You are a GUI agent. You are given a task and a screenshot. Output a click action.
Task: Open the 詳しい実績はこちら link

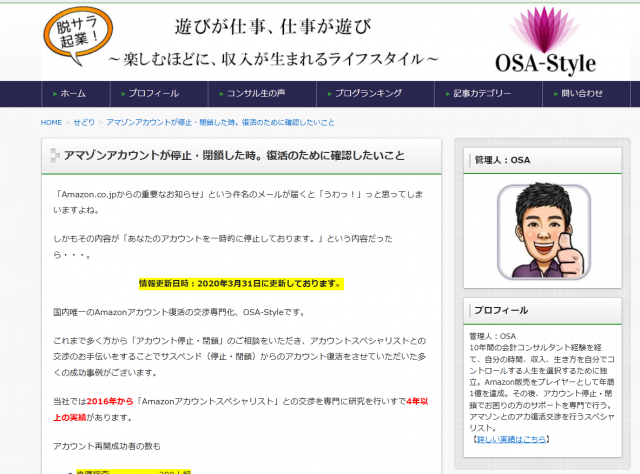(511, 439)
